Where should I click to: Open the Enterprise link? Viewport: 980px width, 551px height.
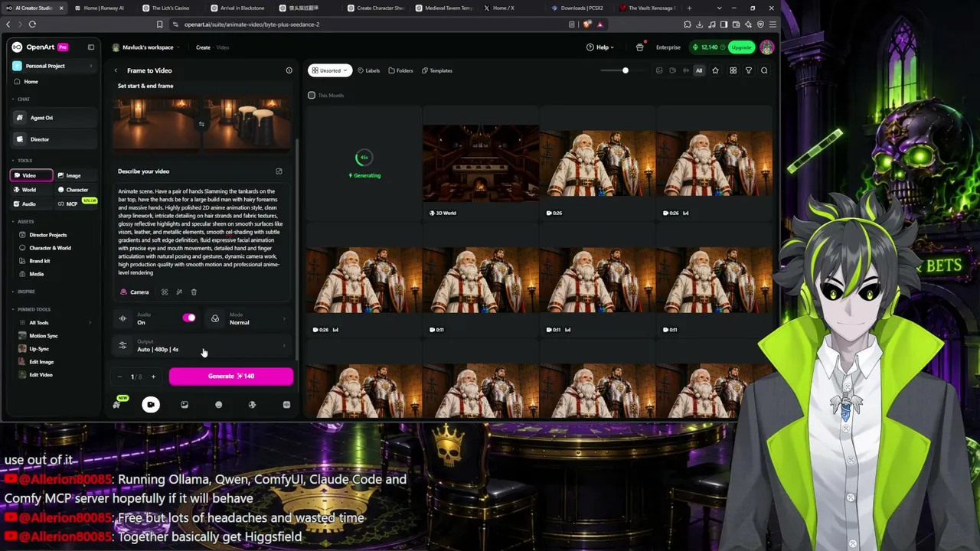point(668,47)
